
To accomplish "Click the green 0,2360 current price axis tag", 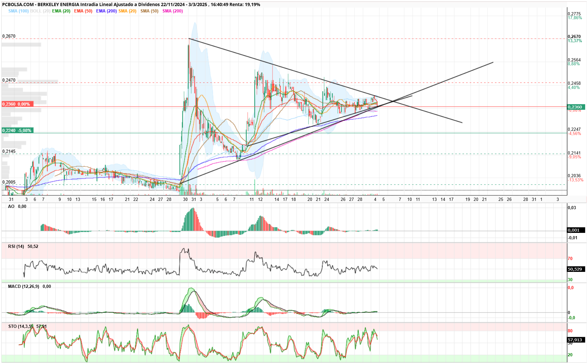I will tap(576, 107).
